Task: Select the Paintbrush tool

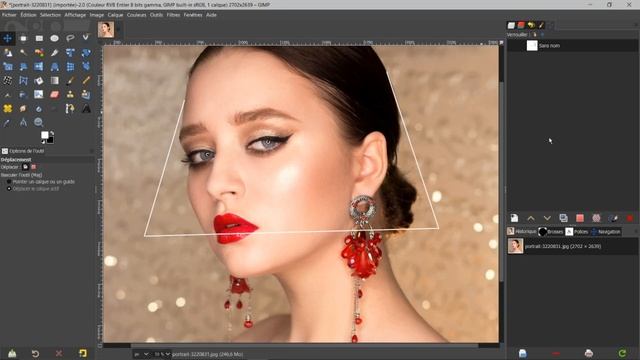Action: tap(70, 80)
